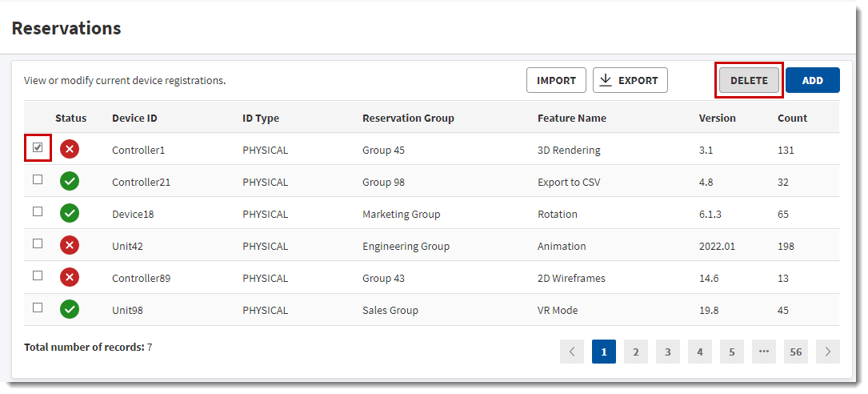The image size is (868, 394).
Task: Expand pagination via the ellipsis button
Action: point(764,352)
